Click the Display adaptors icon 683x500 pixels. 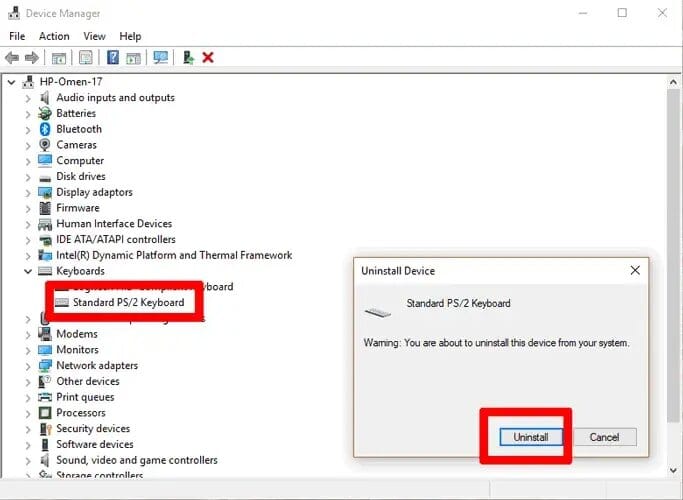(x=45, y=193)
